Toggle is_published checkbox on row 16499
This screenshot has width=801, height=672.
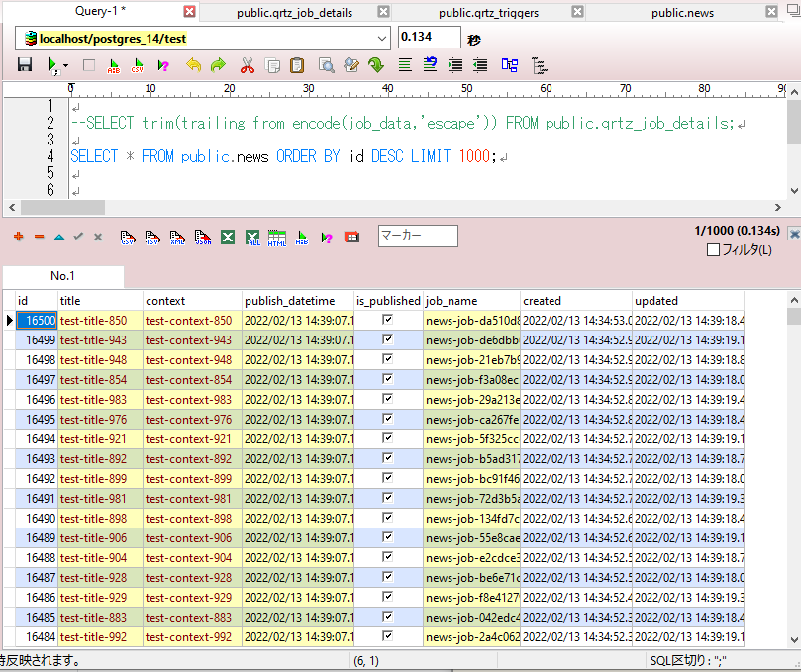tap(387, 338)
